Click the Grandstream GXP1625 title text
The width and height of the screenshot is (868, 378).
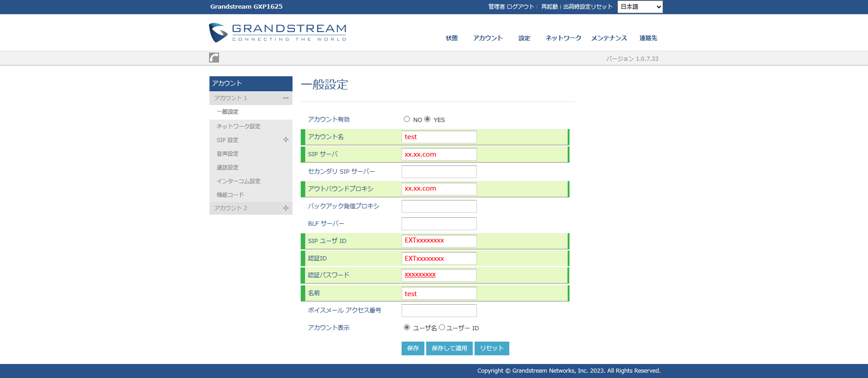[246, 7]
